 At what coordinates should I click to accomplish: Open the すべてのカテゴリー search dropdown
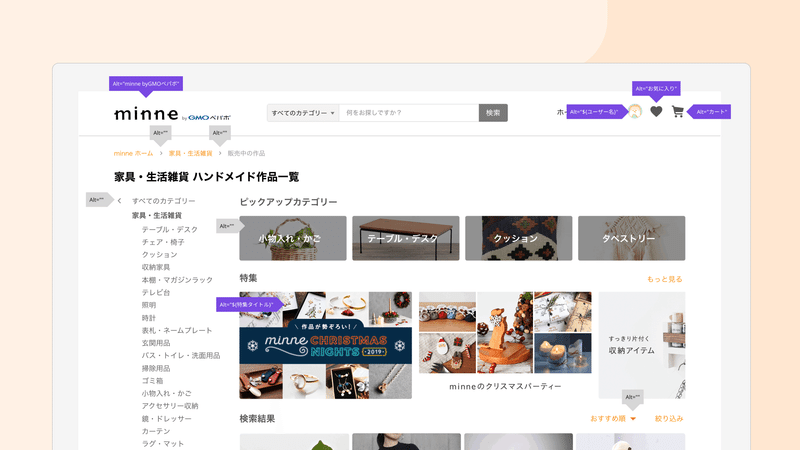point(303,113)
